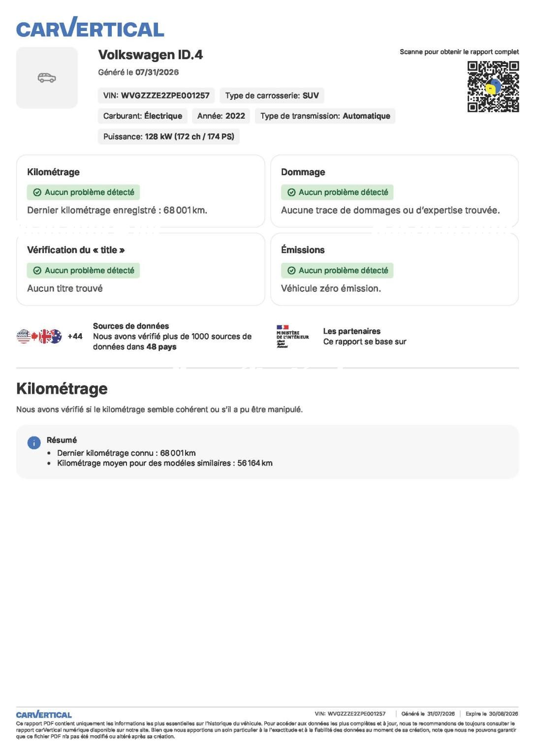Click the title verification check icon
This screenshot has height=756, width=535.
coord(37,271)
